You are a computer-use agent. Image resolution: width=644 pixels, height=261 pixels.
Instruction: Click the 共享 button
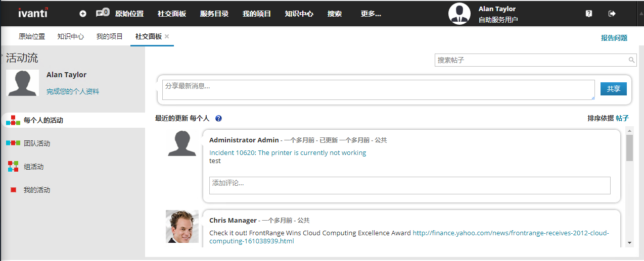click(614, 89)
